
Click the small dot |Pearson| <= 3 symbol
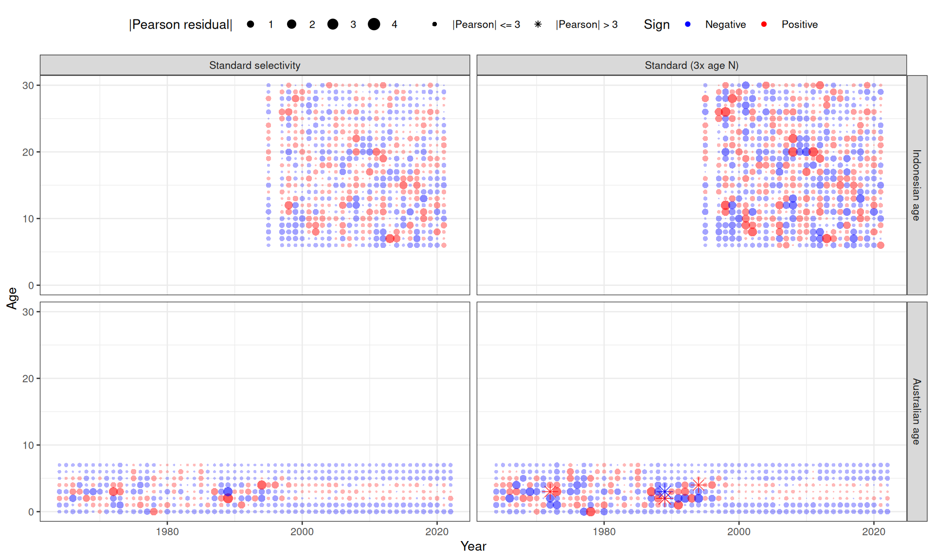pos(434,24)
